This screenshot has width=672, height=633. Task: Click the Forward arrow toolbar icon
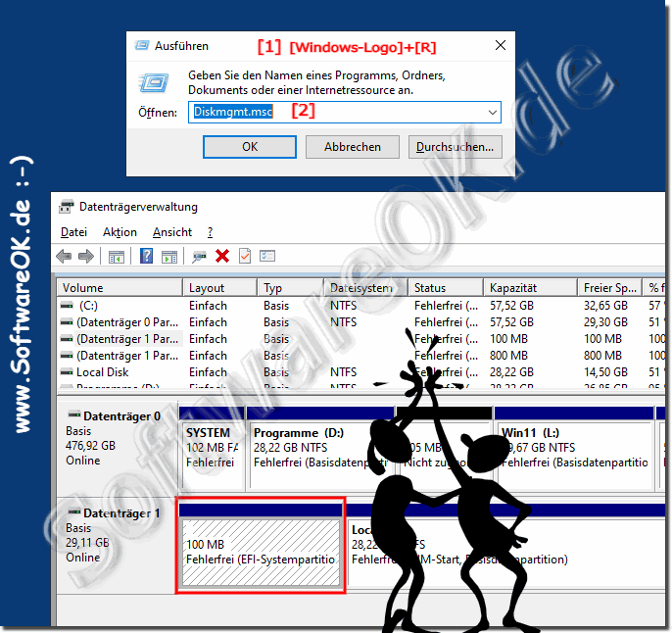click(86, 257)
